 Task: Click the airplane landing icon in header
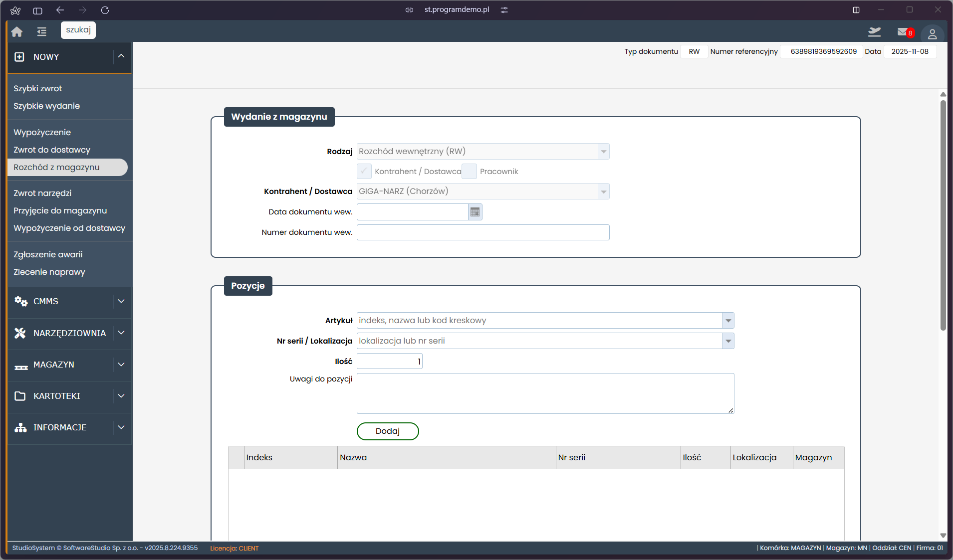click(874, 32)
